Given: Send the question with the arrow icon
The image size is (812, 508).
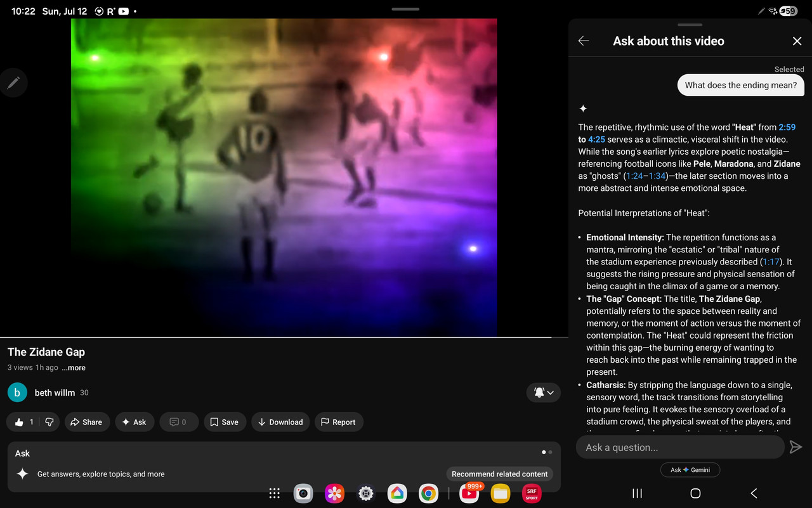Looking at the screenshot, I should 796,447.
